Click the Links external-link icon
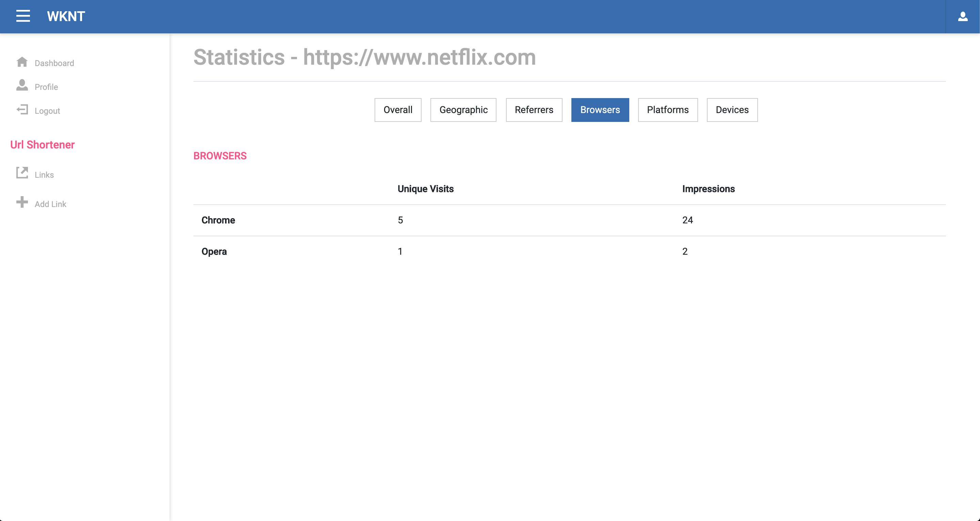The height and width of the screenshot is (521, 980). tap(22, 173)
